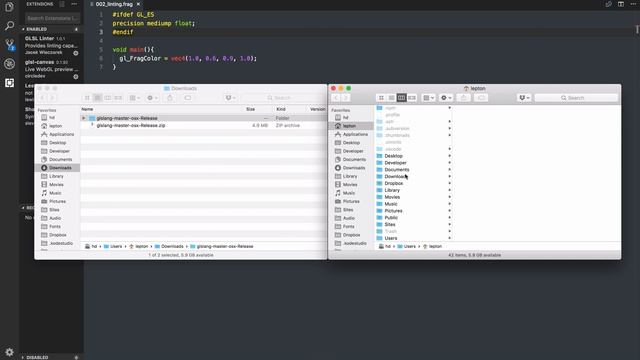Open the Action gear menu in lepton window

(446, 98)
